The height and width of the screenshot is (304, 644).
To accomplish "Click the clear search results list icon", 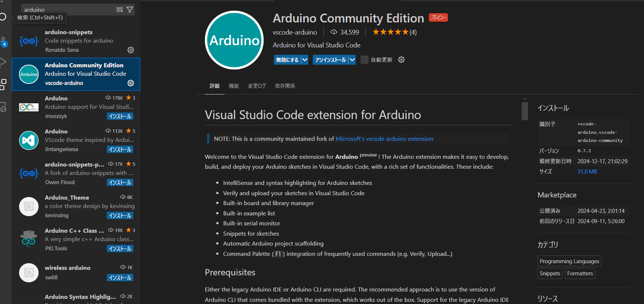I will pos(120,10).
